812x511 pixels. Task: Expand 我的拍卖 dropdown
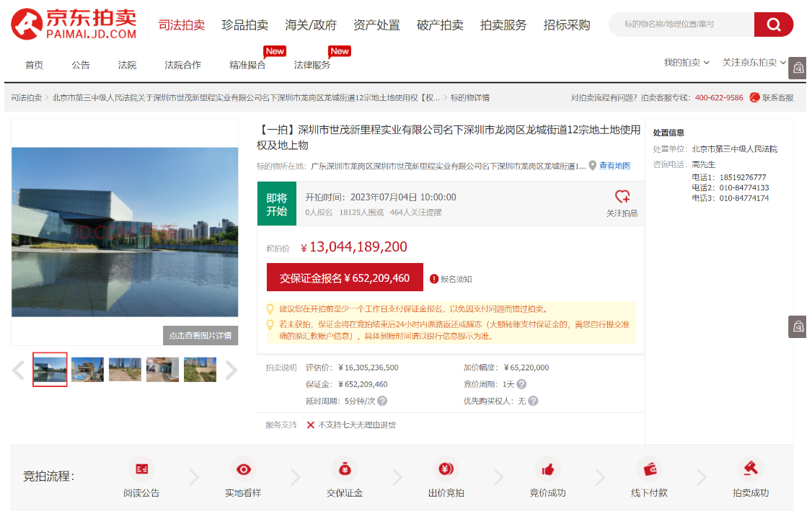tap(686, 63)
